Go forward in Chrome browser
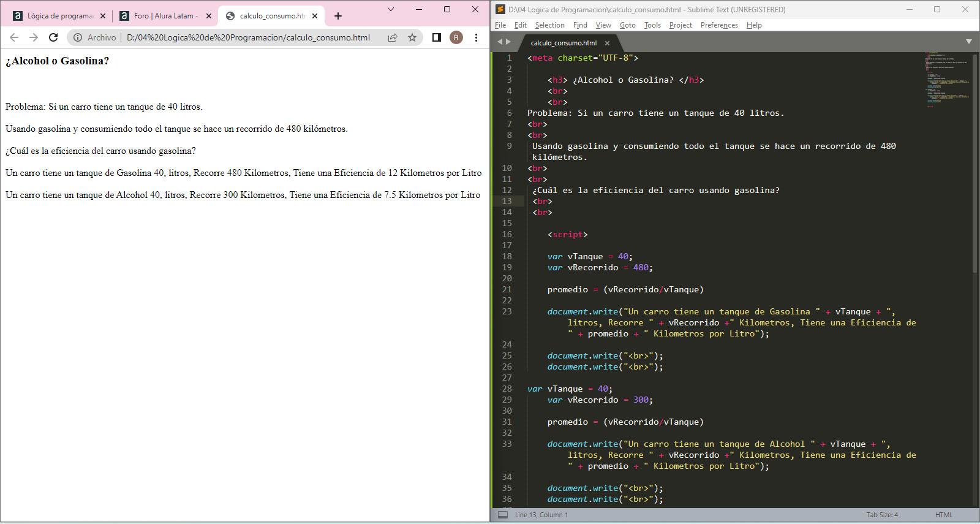Screen dimensions: 980x524 coord(34,37)
